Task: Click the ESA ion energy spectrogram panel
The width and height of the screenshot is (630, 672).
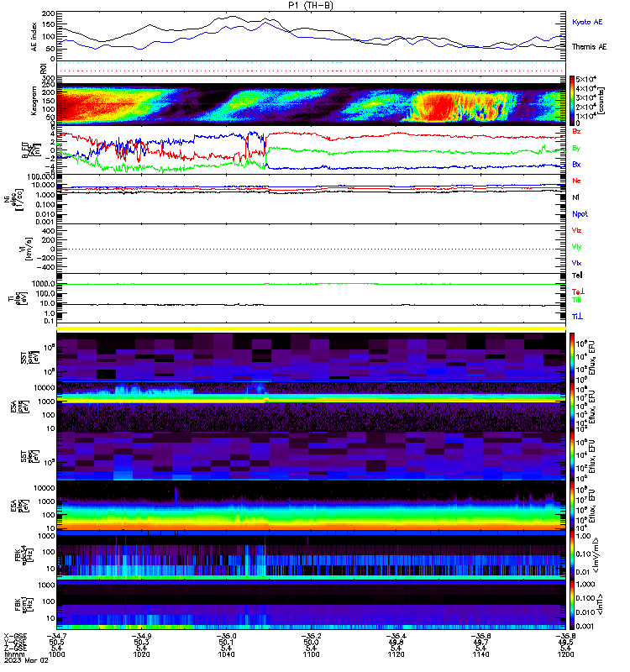Action: [311, 407]
